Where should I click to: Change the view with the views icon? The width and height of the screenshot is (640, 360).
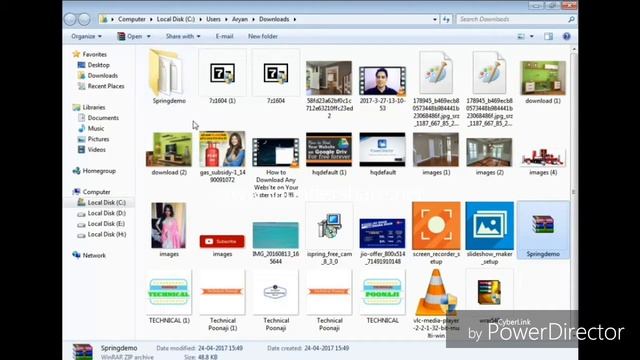coord(521,36)
